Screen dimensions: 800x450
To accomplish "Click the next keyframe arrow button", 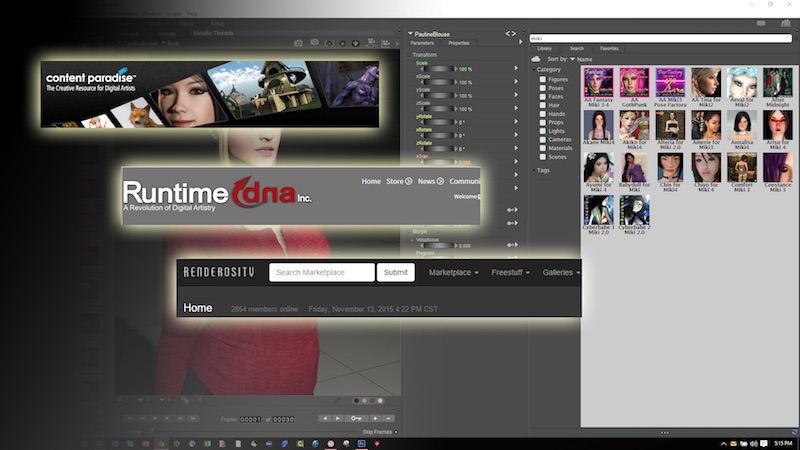I will [337, 418].
